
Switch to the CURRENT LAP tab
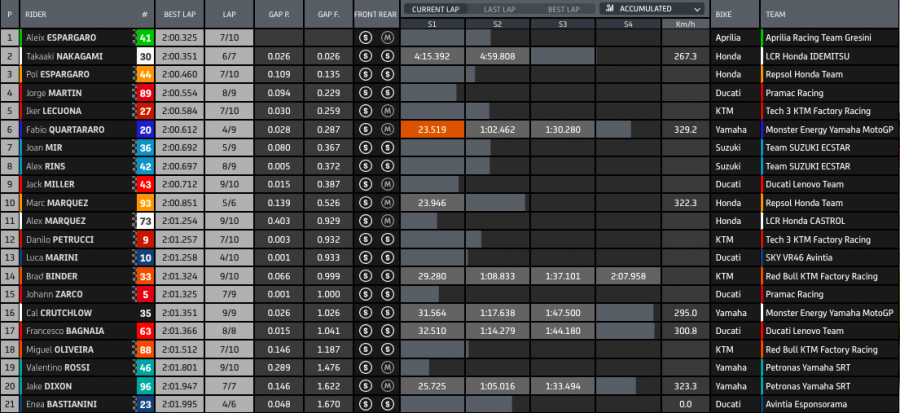click(434, 9)
